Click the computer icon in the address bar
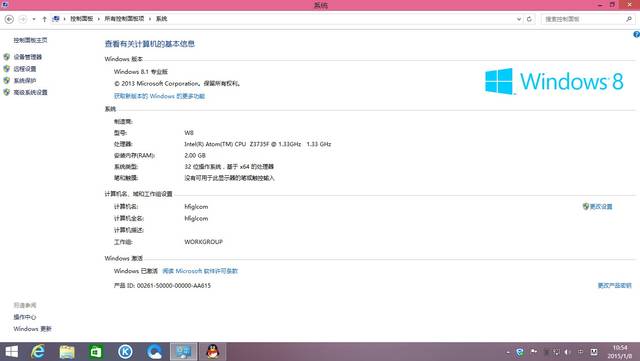640x361 pixels. (56, 19)
